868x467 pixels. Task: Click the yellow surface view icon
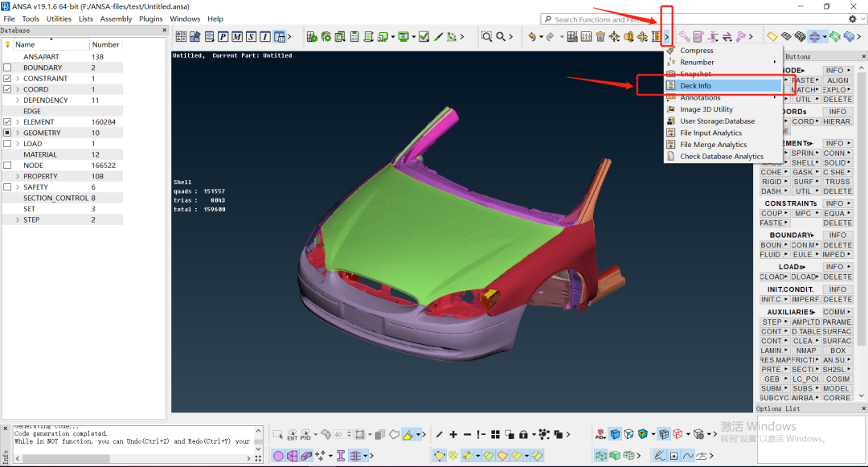tap(772, 36)
